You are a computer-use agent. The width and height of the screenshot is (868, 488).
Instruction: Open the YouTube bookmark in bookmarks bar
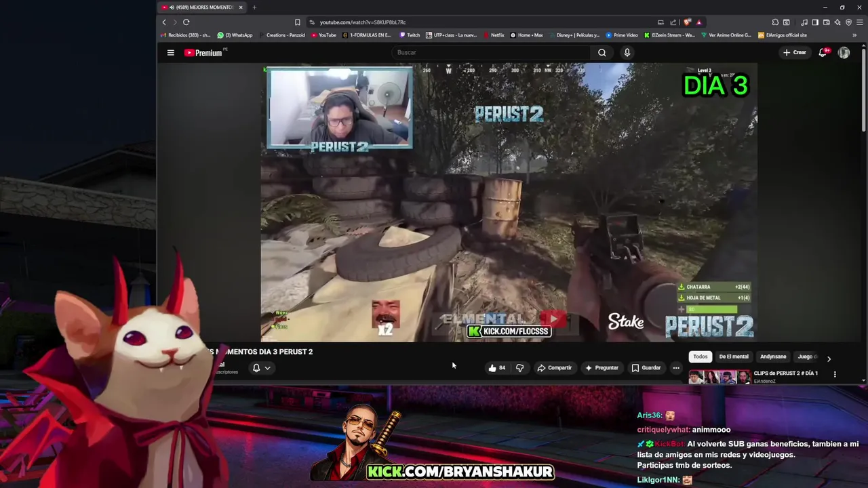[x=324, y=35]
